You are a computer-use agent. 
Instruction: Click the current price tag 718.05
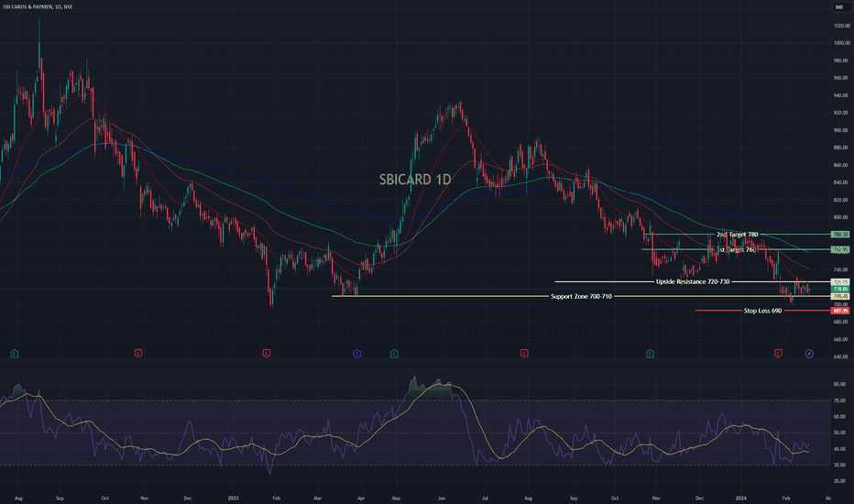(840, 290)
